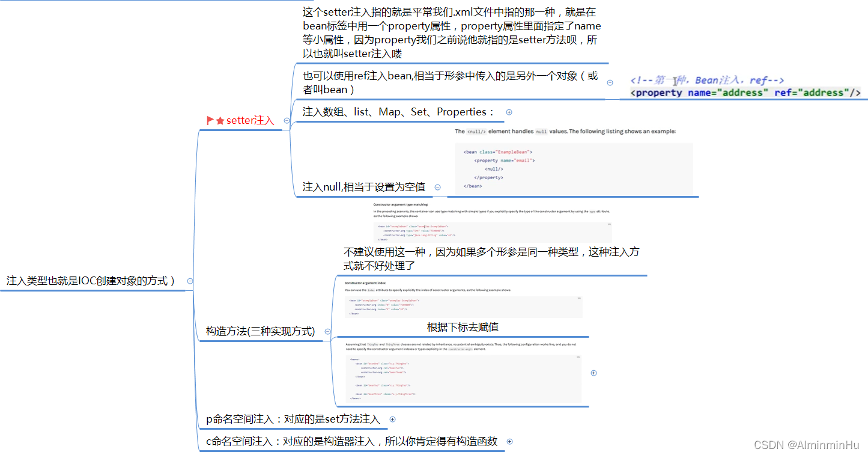
Task: Collapse the 注入null node's image
Action: [x=437, y=188]
